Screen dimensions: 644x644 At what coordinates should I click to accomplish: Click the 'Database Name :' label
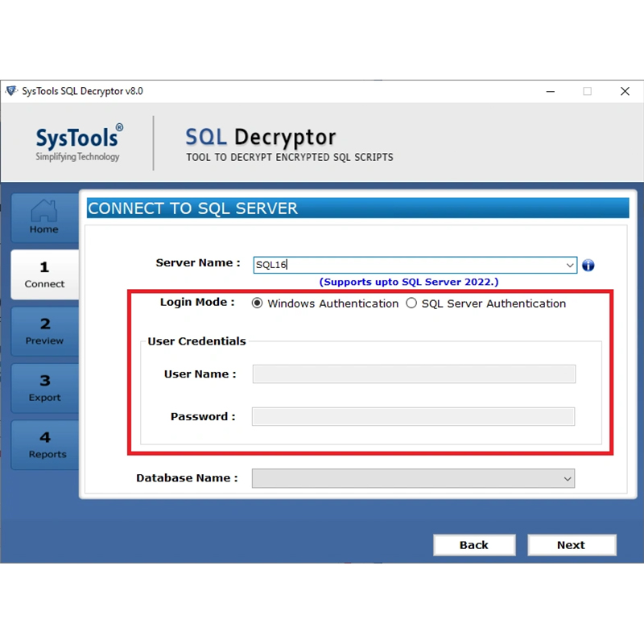tap(187, 478)
